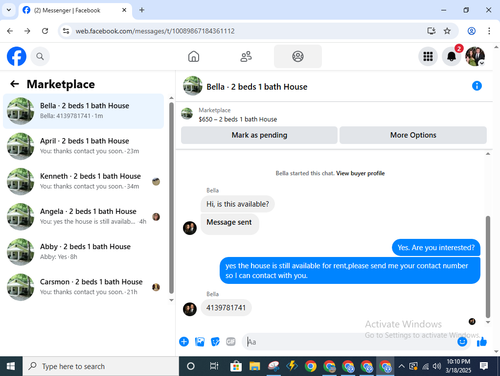500x376 pixels.
Task: Go to the Home feed icon
Action: pyautogui.click(x=193, y=56)
